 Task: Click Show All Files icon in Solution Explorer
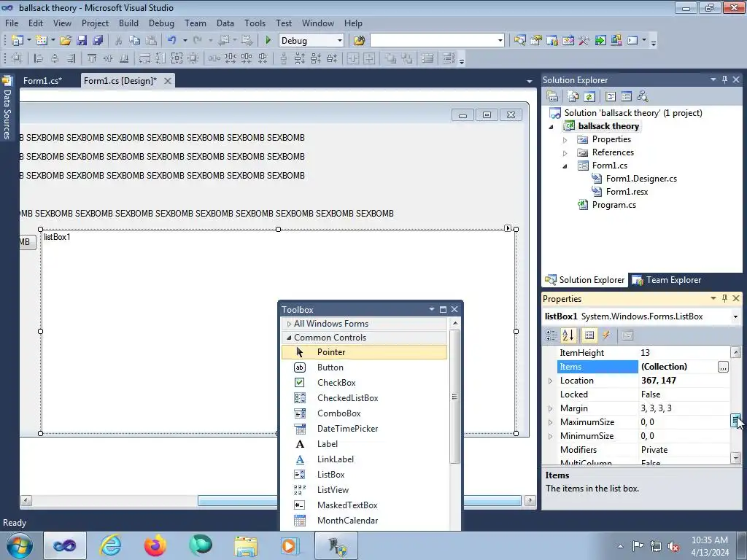click(x=573, y=97)
